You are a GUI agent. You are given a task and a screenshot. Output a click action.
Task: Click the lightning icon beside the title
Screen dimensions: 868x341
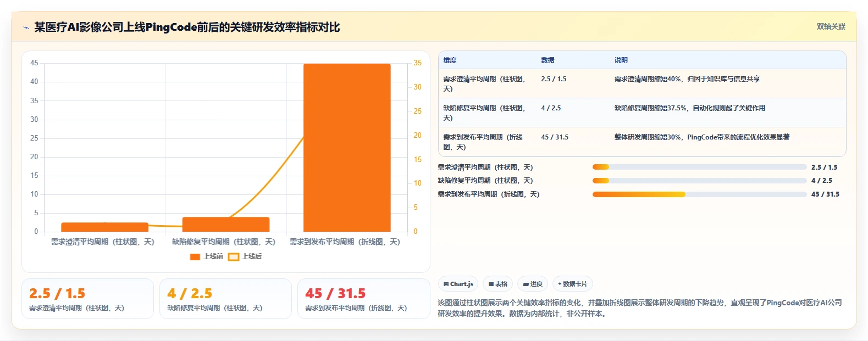(26, 27)
